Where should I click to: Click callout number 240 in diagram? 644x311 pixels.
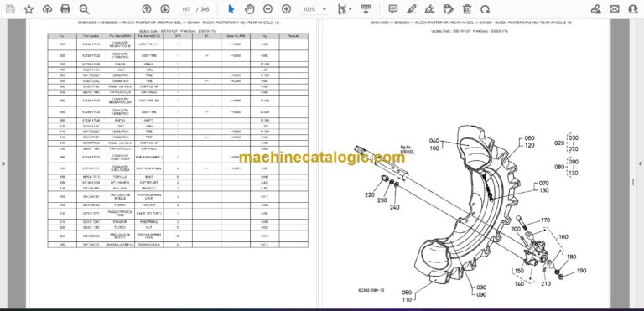[394, 207]
